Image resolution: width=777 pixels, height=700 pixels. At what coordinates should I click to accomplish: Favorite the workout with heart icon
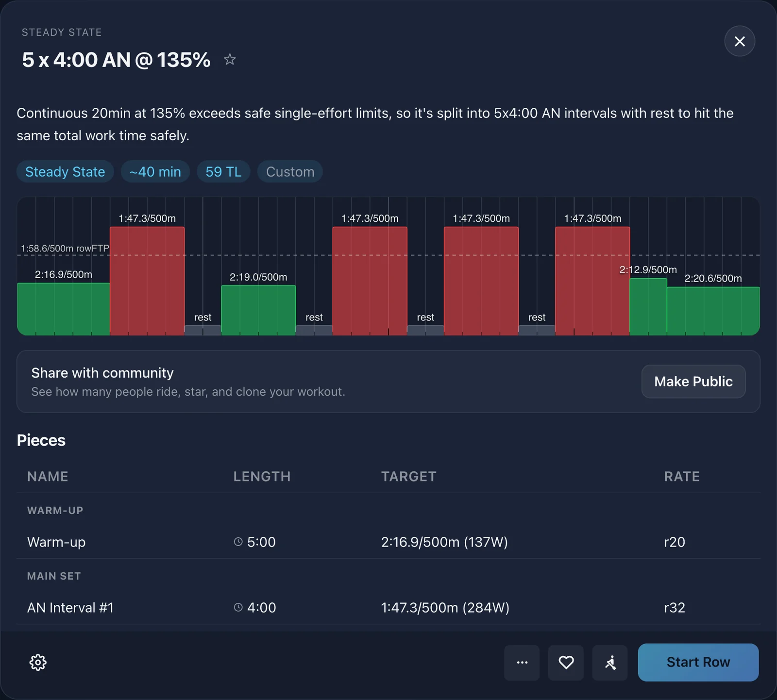566,663
